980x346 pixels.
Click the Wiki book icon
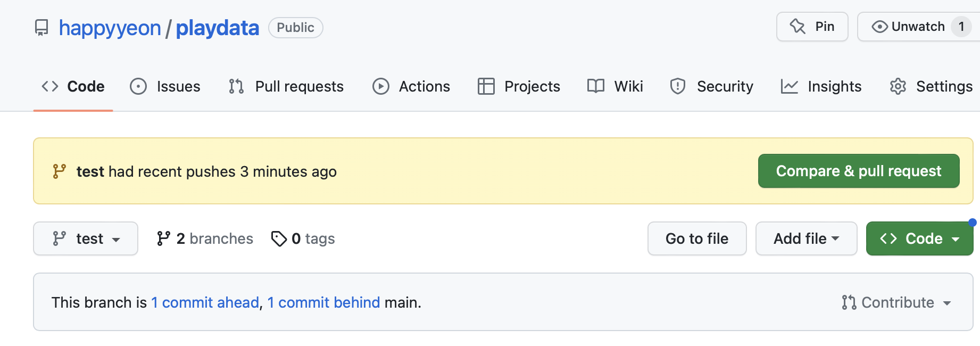[x=596, y=86]
